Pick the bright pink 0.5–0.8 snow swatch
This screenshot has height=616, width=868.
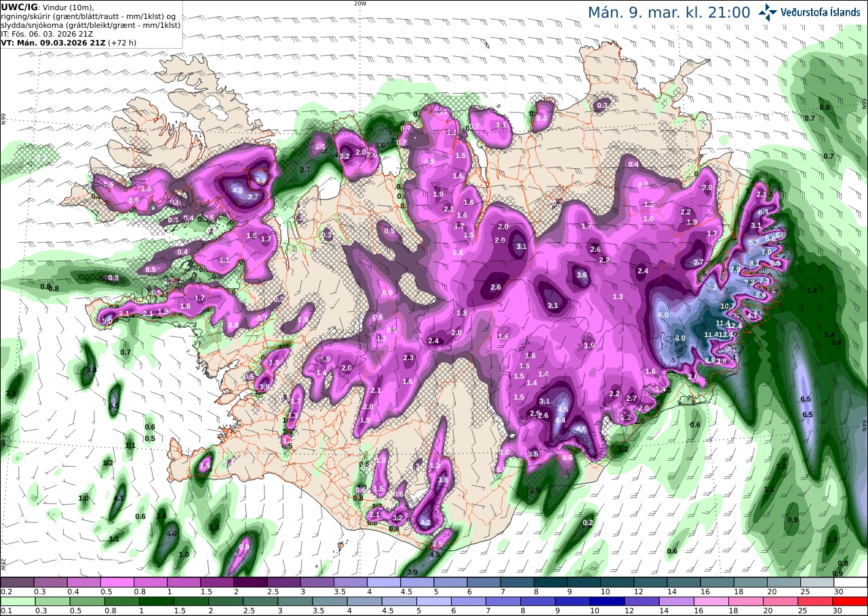pyautogui.click(x=117, y=582)
